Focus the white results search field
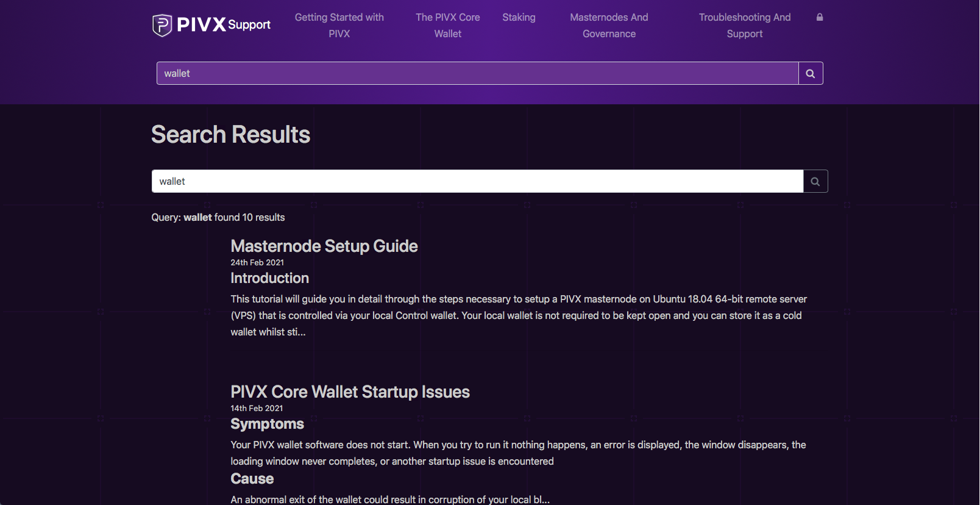The width and height of the screenshot is (980, 505). (477, 181)
